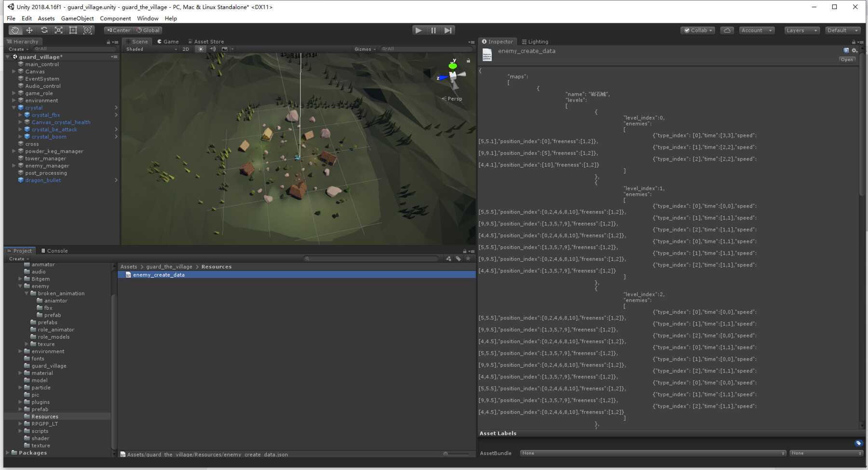Viewport: 868px width, 470px height.
Task: Expand the enemy_manager in the Hierarchy
Action: point(14,165)
